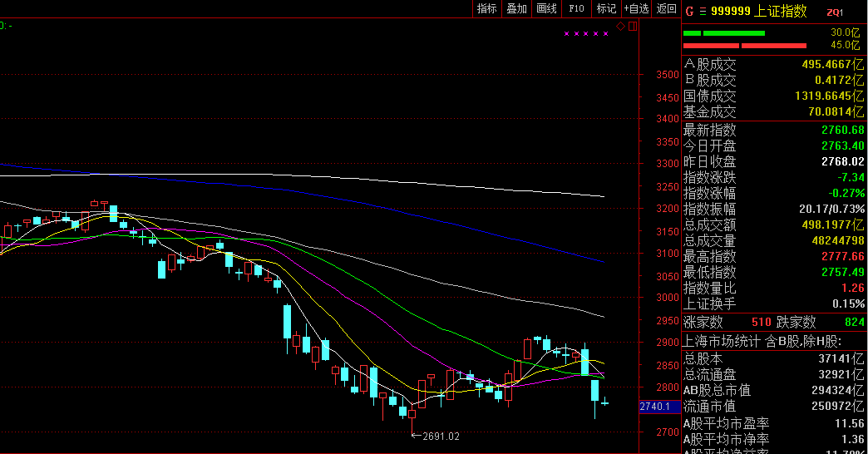Click the 999999 stock code
This screenshot has height=454, width=868.
732,12
